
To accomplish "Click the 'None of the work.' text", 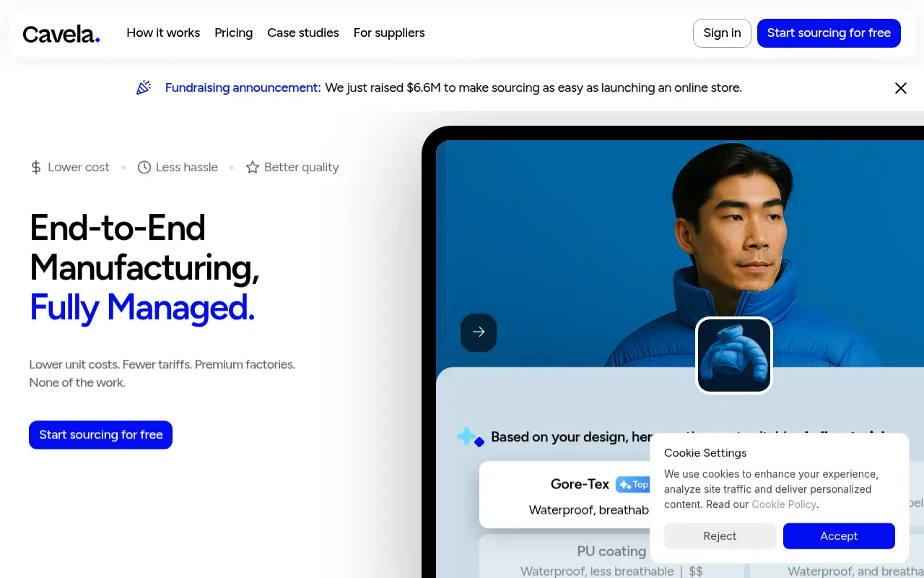I will click(77, 383).
